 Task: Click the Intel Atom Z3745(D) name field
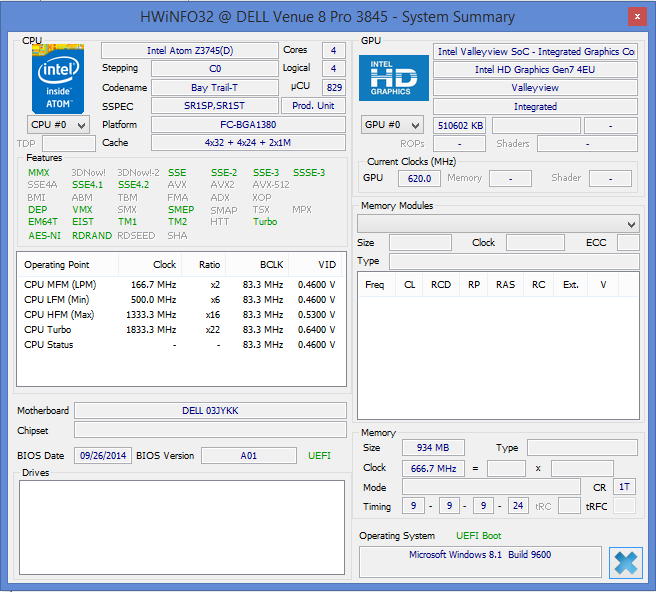coord(189,51)
